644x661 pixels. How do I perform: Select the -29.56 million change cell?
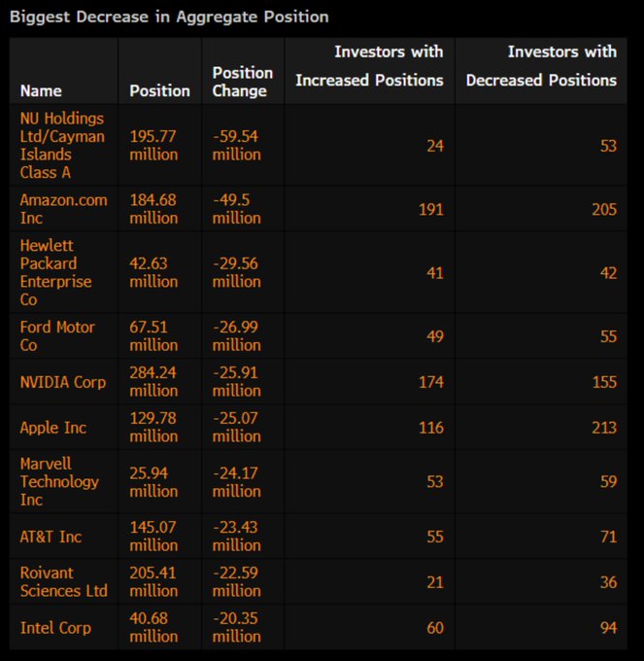tap(236, 272)
